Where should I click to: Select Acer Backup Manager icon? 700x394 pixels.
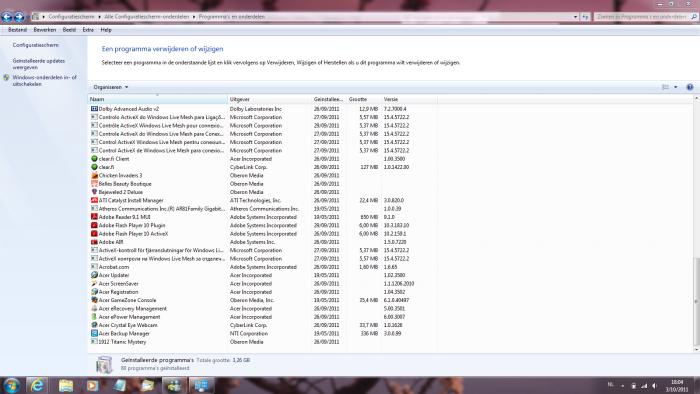[x=94, y=334]
